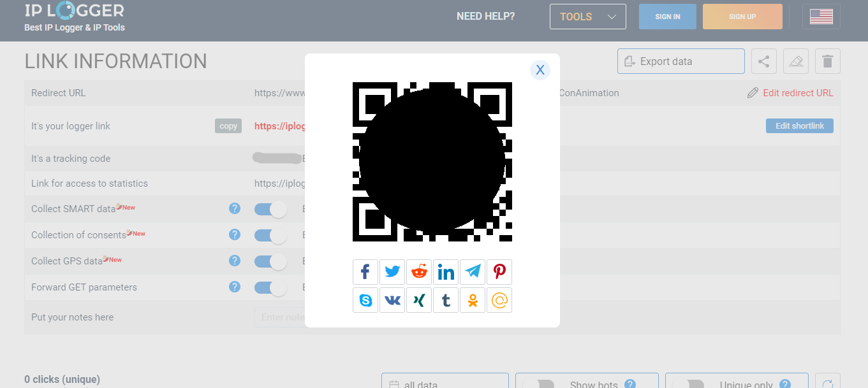Screen dimensions: 868x388
Task: Click the NEED HELP? menu item
Action: coord(485,17)
